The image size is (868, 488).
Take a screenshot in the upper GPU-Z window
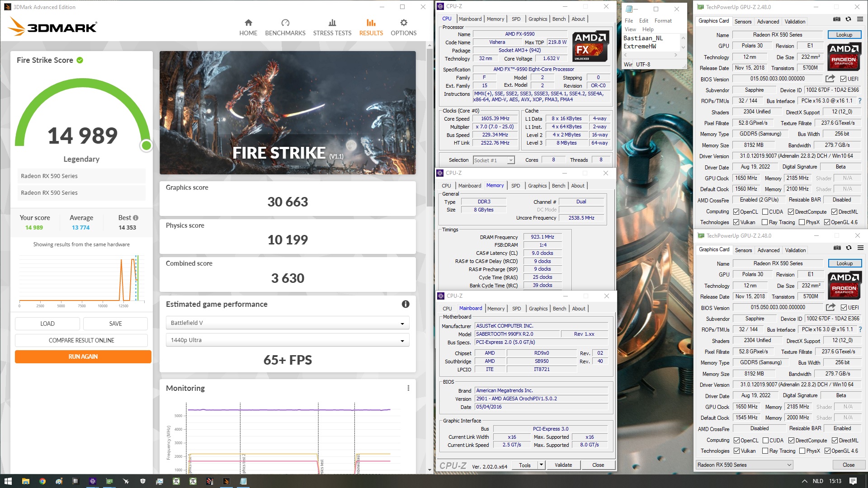(x=837, y=19)
